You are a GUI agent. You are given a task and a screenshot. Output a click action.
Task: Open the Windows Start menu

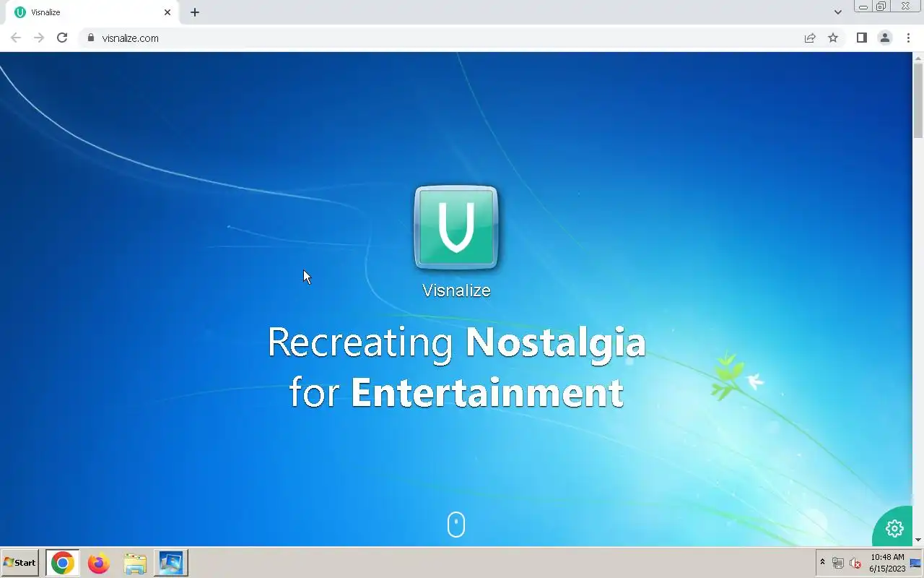[20, 562]
